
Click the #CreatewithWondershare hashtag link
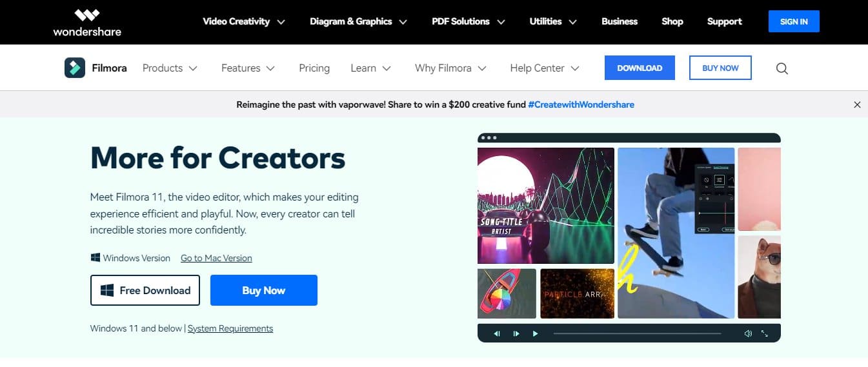(581, 104)
